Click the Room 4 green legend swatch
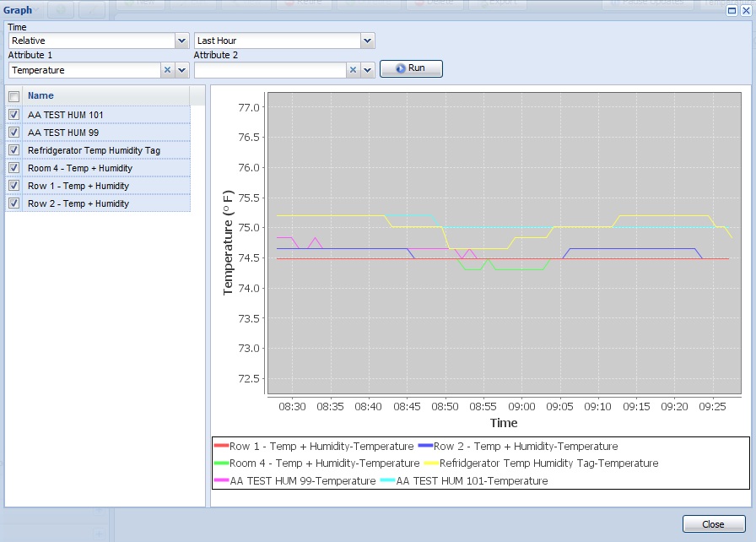Image resolution: width=756 pixels, height=542 pixels. click(x=221, y=463)
